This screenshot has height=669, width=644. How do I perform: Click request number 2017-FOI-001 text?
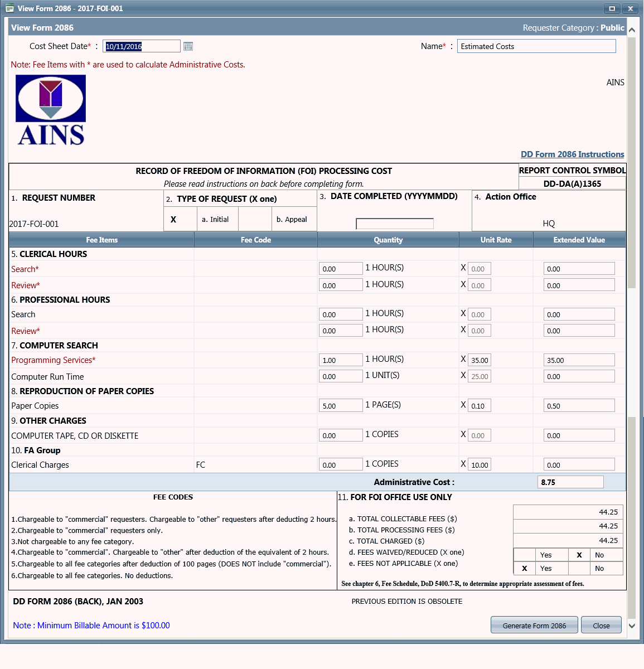click(34, 224)
